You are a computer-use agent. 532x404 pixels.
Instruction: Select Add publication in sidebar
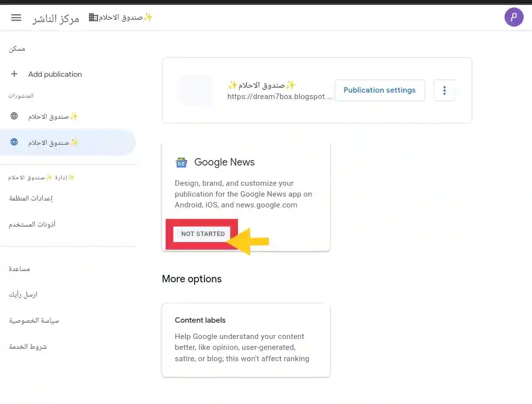55,74
